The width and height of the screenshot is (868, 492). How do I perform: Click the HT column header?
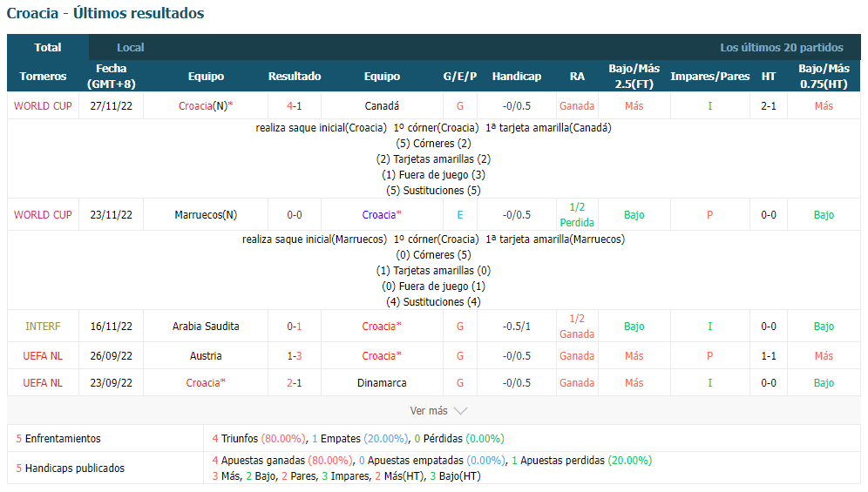tap(769, 77)
